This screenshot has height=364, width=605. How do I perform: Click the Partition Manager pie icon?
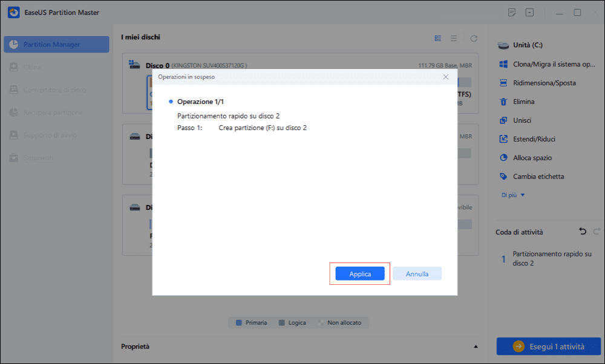coord(14,44)
